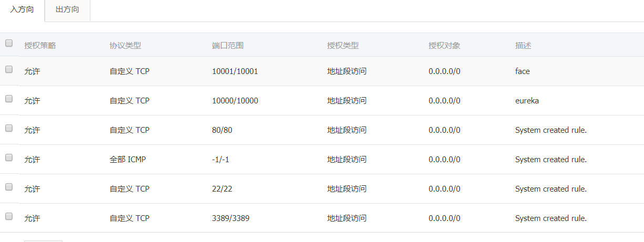Screen dimensions: 644x242
Task: Click 0.0.0.0/0 in the ICMP row
Action: tap(444, 160)
